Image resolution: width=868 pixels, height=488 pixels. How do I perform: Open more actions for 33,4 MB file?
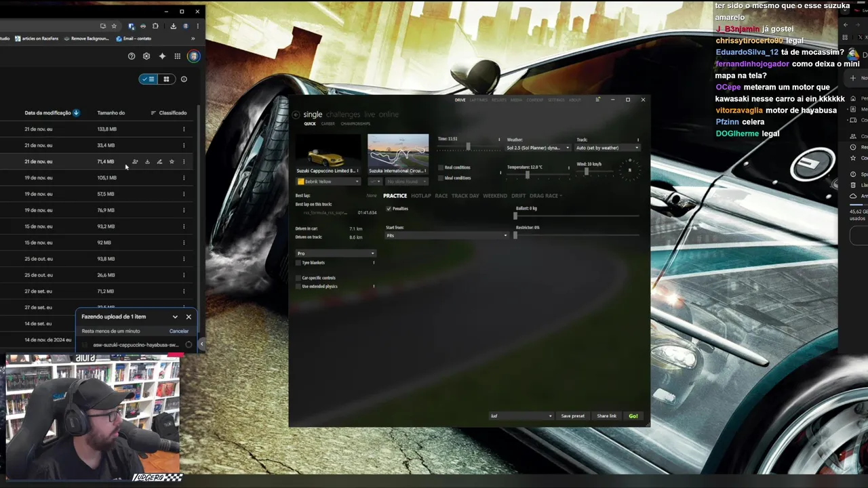(184, 145)
